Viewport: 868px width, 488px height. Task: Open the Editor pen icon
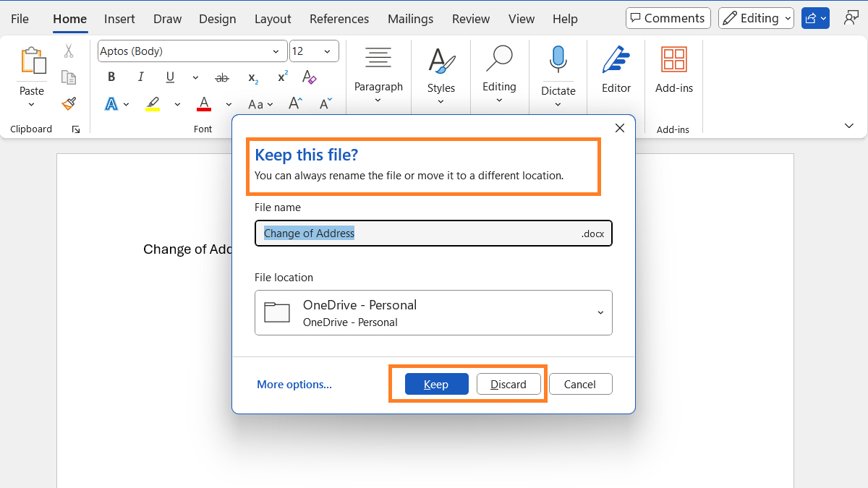coord(616,61)
